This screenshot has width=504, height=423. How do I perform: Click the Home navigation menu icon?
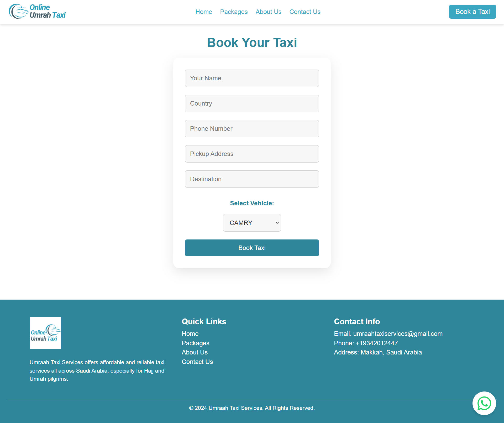point(203,11)
